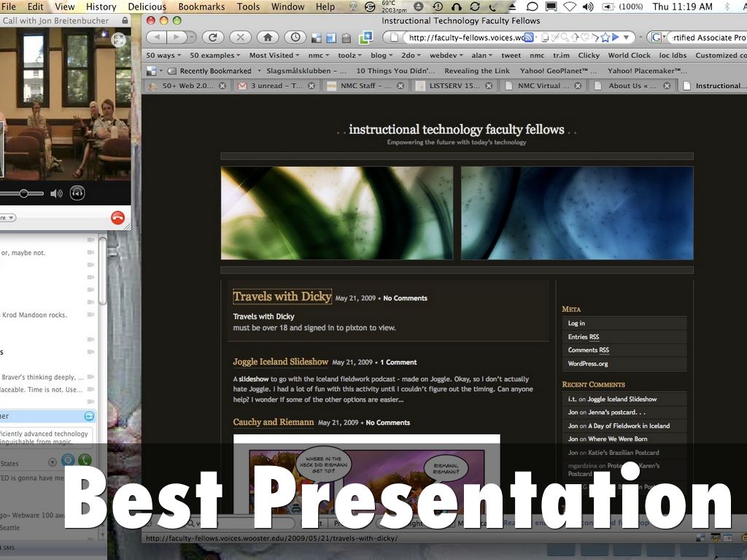Bookmark the page with the star icon

click(603, 37)
